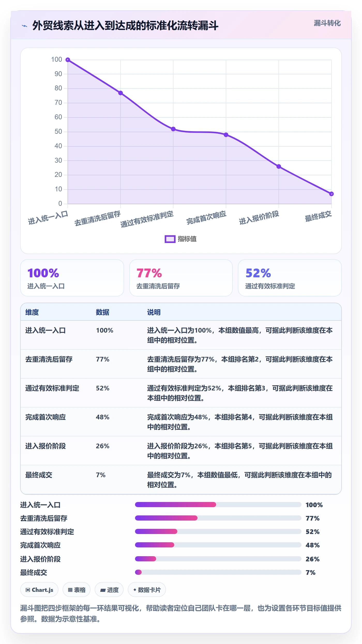Image resolution: width=362 pixels, height=644 pixels.
Task: Click the chart point for 完成首次响应
Action: [226, 135]
